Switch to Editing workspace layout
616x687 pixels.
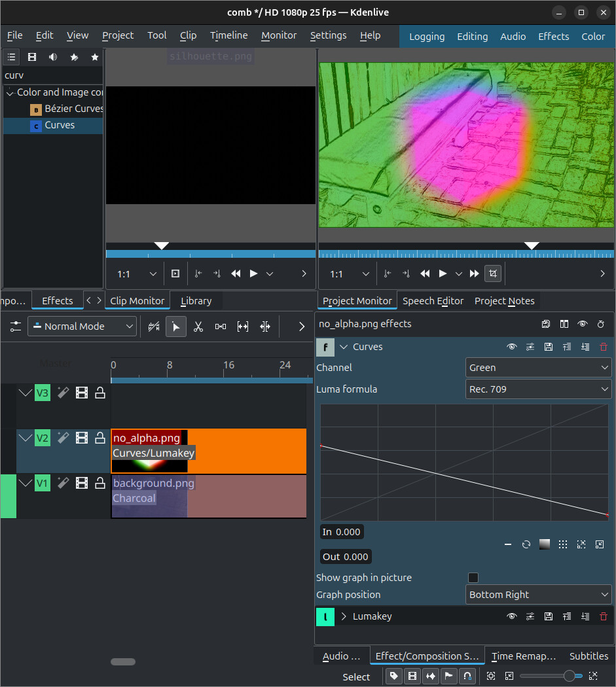pyautogui.click(x=472, y=37)
